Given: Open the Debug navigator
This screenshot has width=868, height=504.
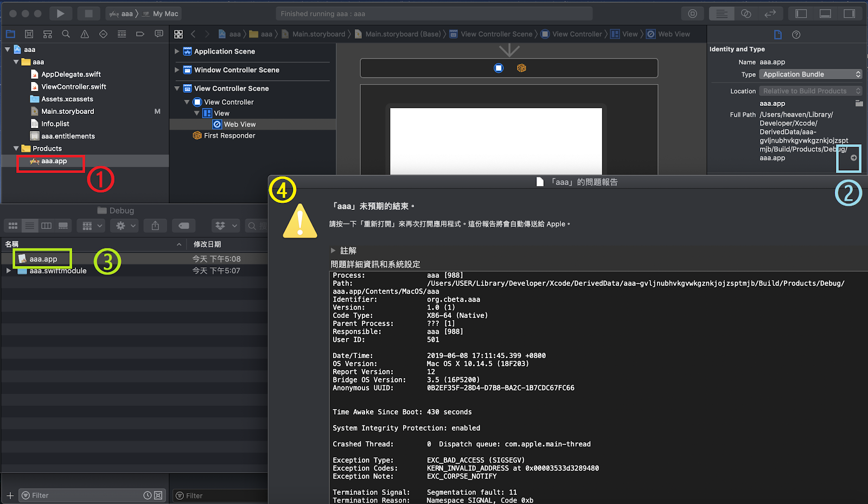Looking at the screenshot, I should click(122, 34).
